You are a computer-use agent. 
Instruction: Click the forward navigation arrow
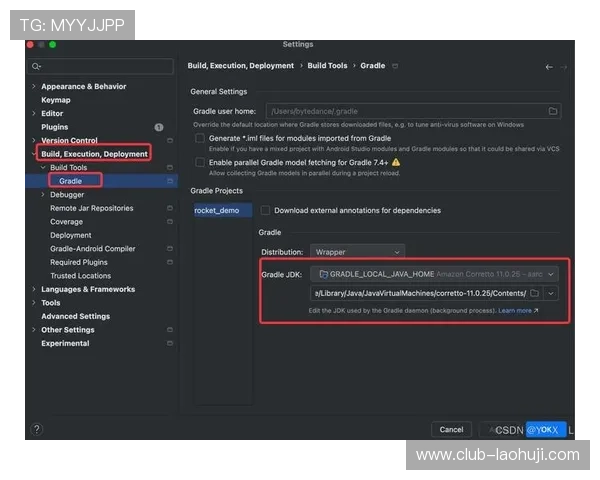pos(565,66)
